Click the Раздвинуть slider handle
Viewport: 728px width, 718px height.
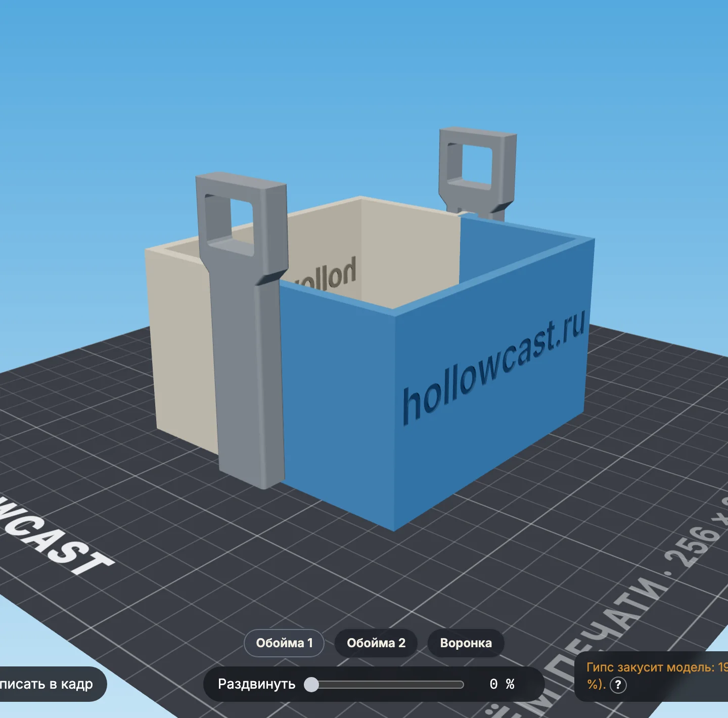(311, 684)
